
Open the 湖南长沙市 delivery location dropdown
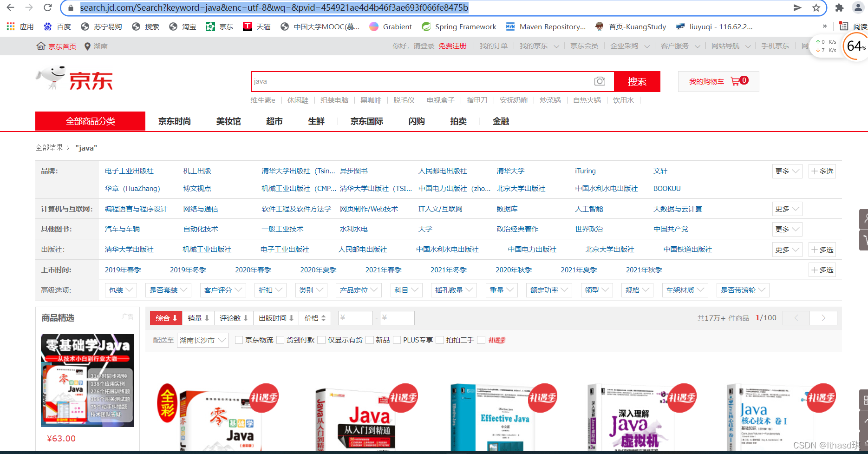202,340
